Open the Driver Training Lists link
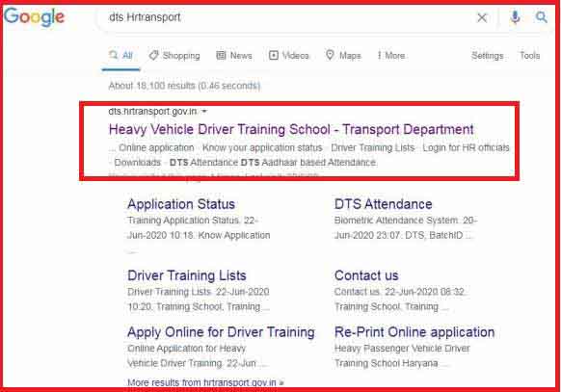 pyautogui.click(x=187, y=275)
